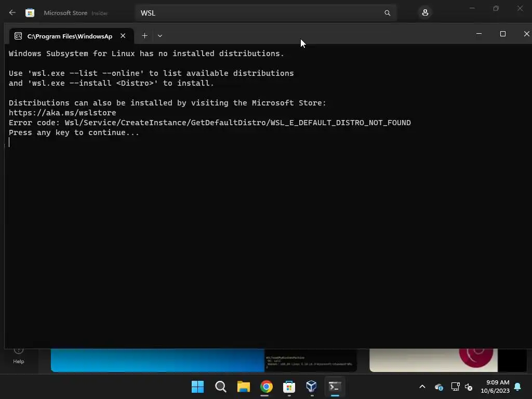Click the search magnifier in Microsoft Store
The width and height of the screenshot is (532, 399).
(387, 13)
